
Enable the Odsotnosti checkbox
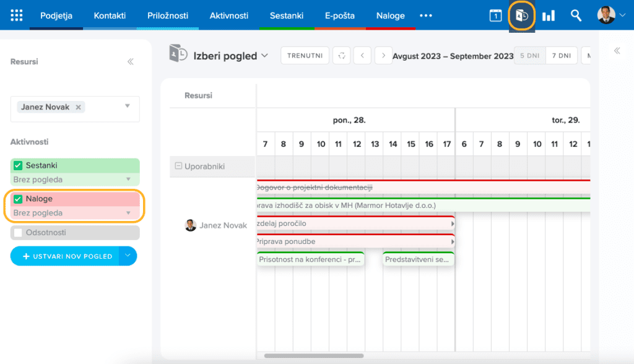tap(18, 233)
